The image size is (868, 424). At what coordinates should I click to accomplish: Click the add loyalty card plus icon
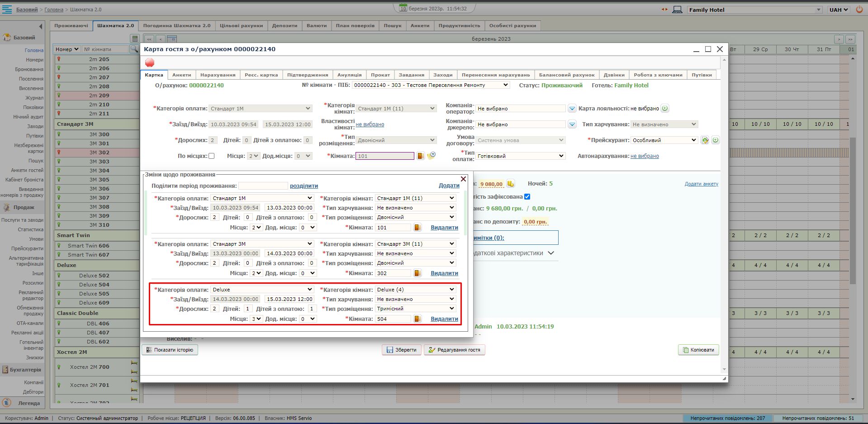(665, 109)
